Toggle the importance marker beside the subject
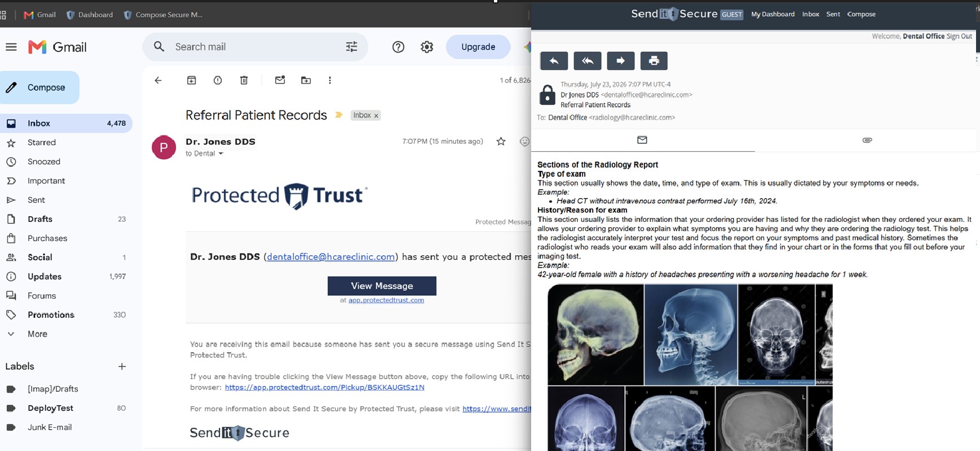This screenshot has height=451, width=980. pyautogui.click(x=339, y=115)
